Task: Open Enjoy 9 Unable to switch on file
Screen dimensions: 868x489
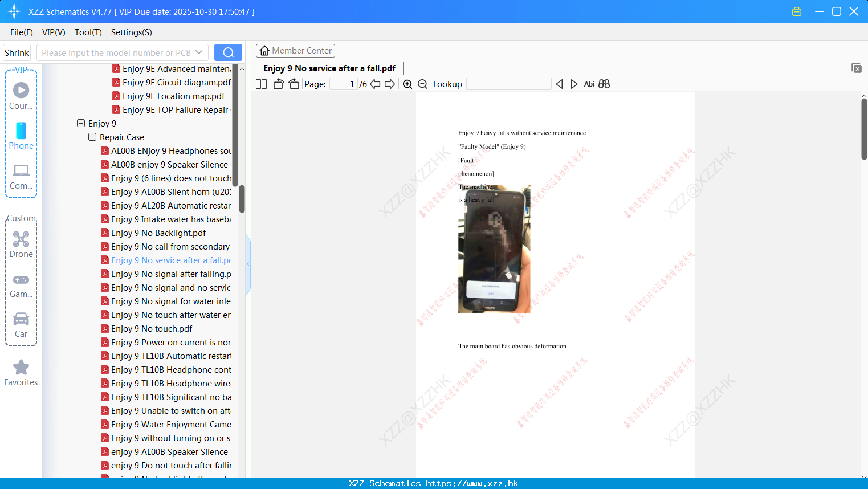Action: tap(166, 411)
